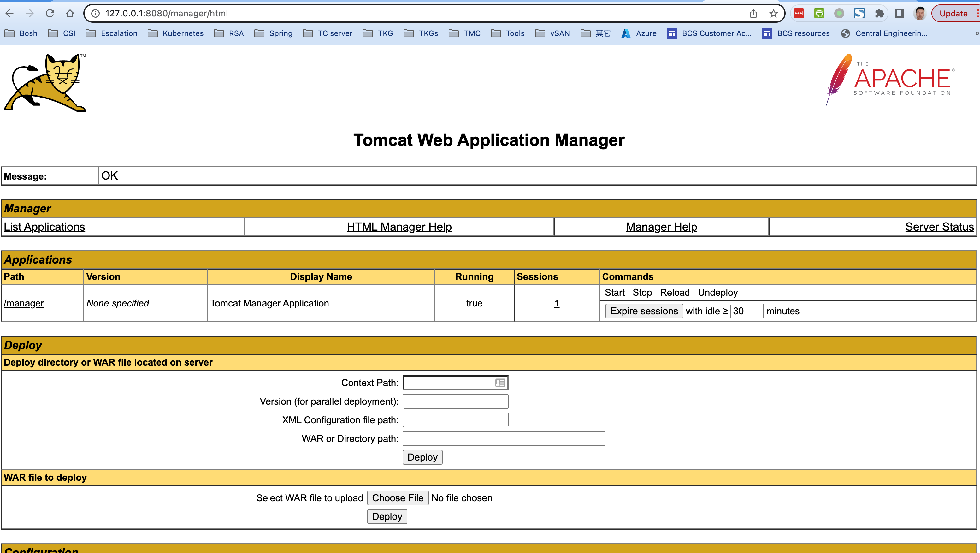Click the browser forward arrow
The width and height of the screenshot is (980, 553).
point(30,13)
